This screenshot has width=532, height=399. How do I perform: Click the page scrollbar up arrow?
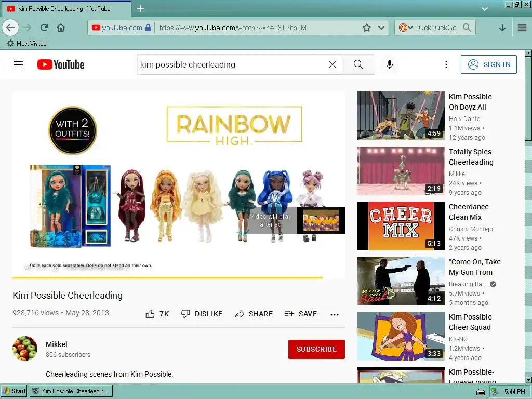coord(528,54)
